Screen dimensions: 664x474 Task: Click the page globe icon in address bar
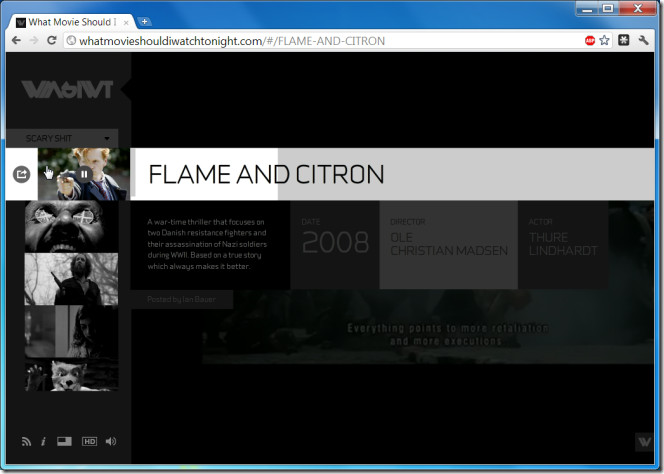(x=72, y=41)
